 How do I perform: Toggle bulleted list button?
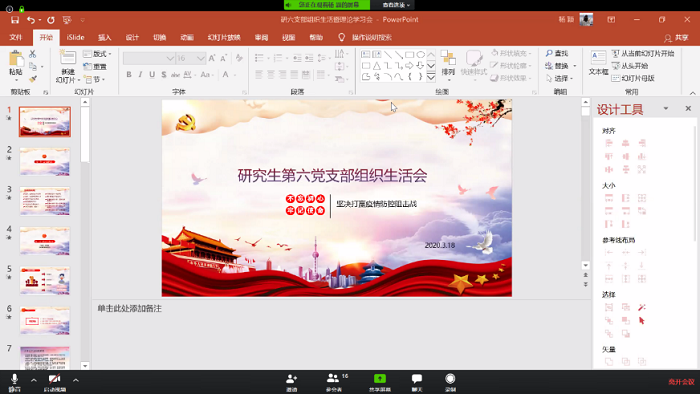tap(259, 58)
